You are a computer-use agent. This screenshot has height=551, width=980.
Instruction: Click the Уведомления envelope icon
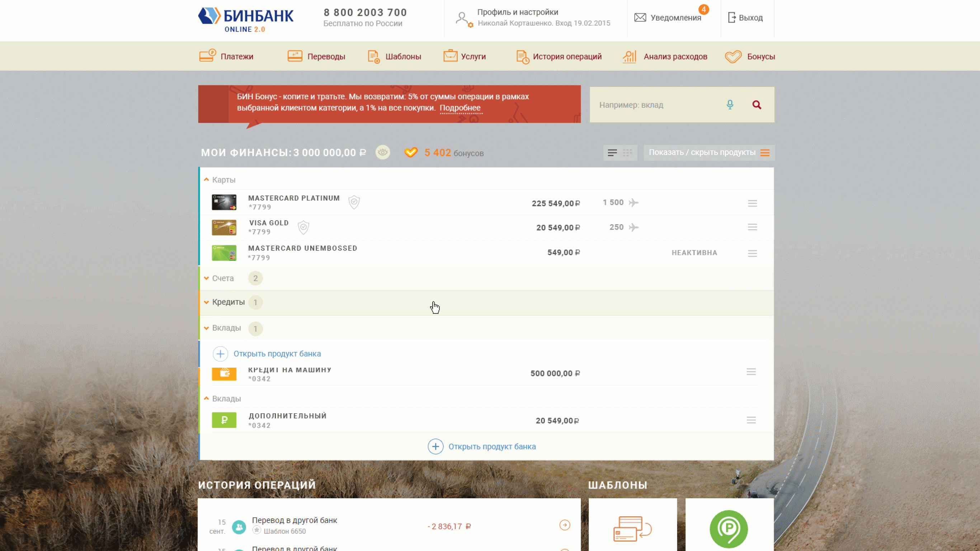pos(640,18)
